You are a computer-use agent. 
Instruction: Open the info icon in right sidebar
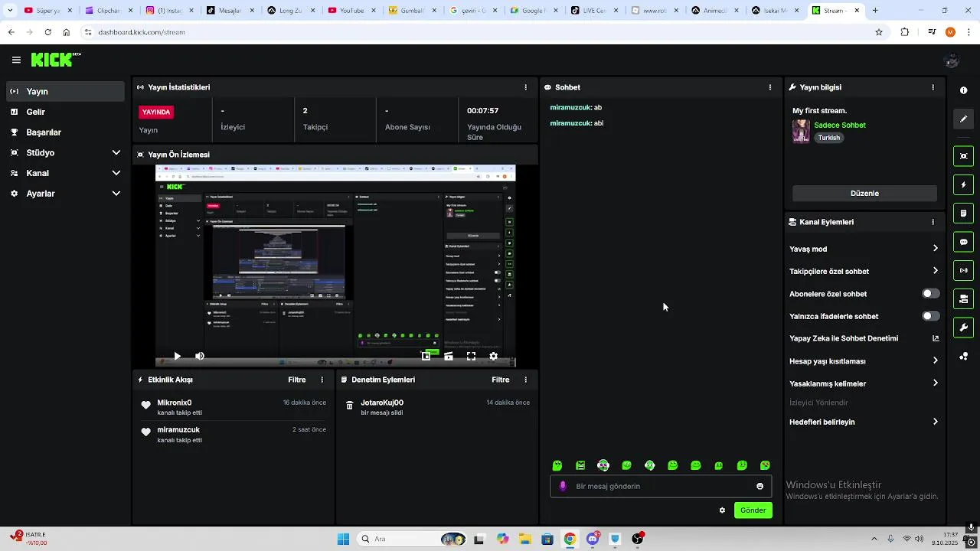point(963,90)
